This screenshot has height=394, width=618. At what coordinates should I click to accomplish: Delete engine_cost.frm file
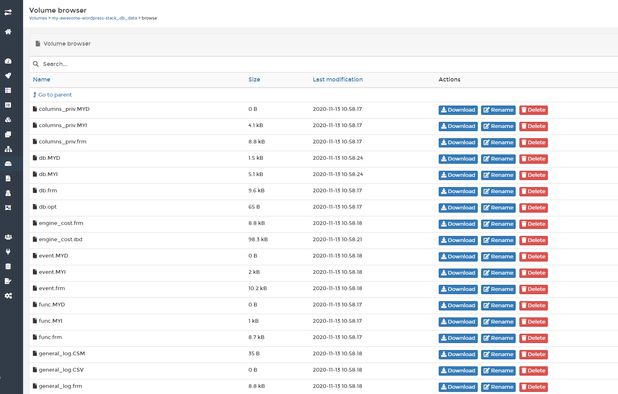click(x=533, y=224)
